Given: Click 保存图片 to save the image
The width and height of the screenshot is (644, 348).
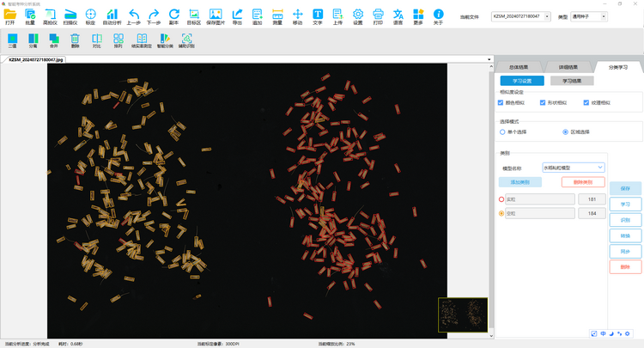Looking at the screenshot, I should point(216,15).
